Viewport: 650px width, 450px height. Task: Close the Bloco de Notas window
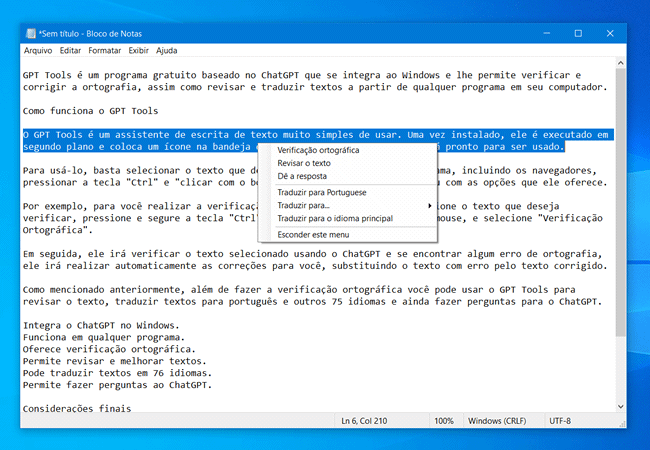tap(610, 34)
